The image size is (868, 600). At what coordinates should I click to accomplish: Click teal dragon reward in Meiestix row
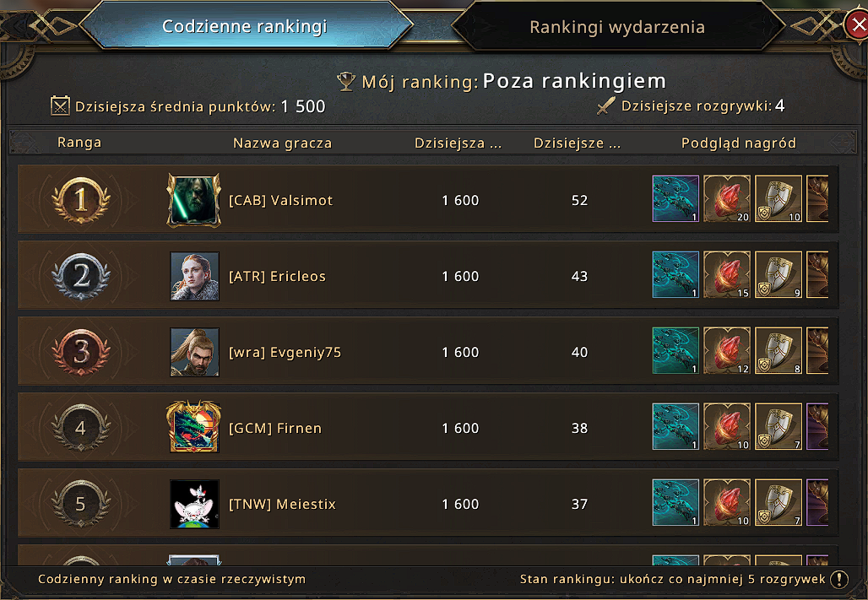[x=675, y=502]
